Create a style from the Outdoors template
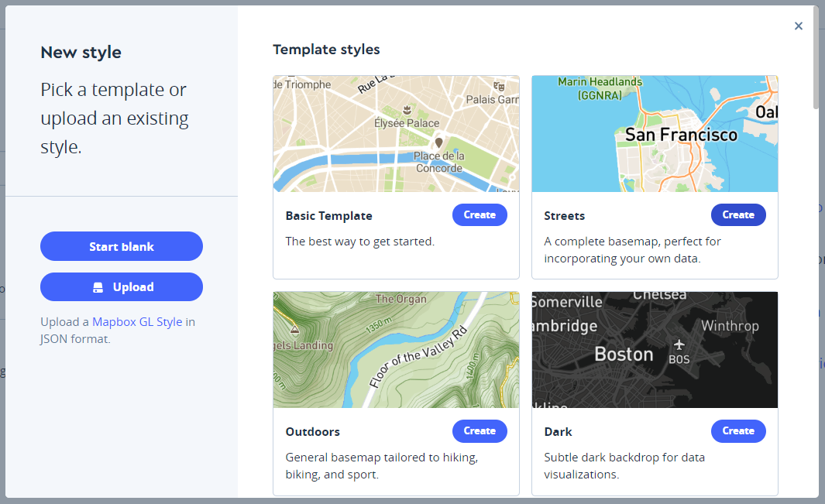 click(x=480, y=430)
